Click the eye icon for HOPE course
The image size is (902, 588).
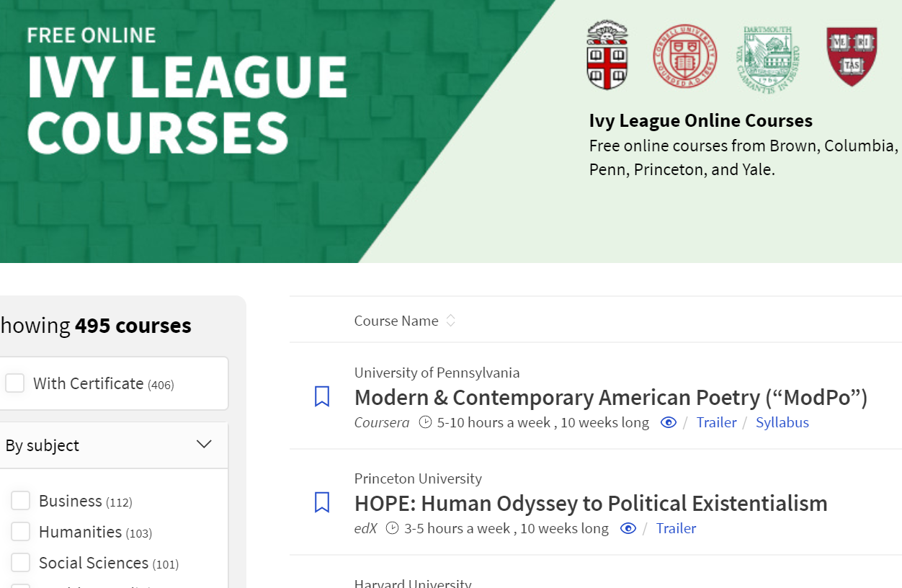(x=628, y=528)
